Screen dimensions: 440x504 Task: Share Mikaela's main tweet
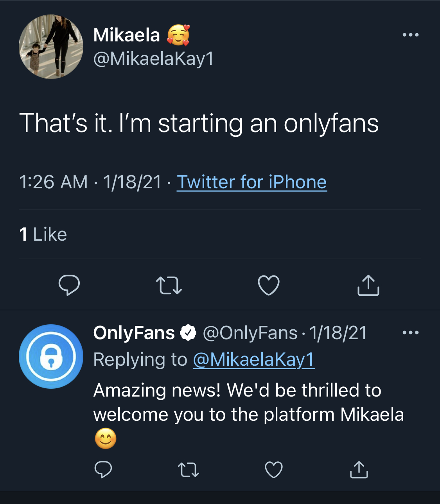point(368,285)
